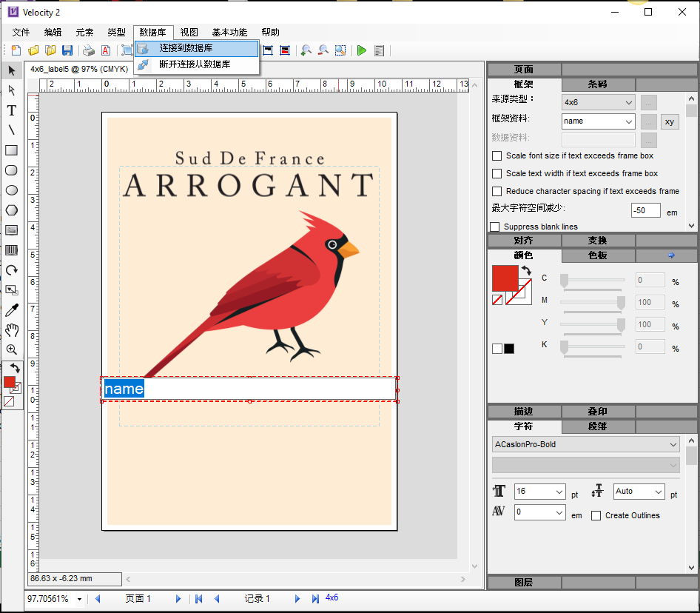Toggle Suppress blank lines checkbox
This screenshot has height=613, width=700.
point(495,227)
